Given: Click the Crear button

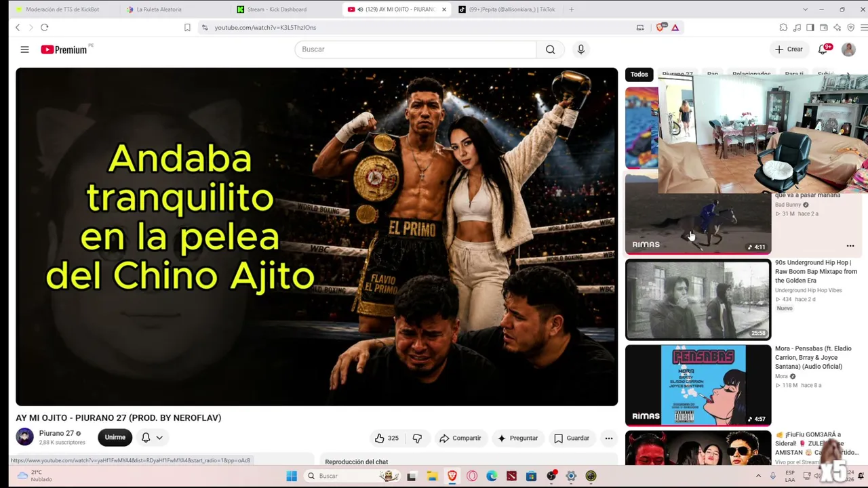Looking at the screenshot, I should click(789, 49).
